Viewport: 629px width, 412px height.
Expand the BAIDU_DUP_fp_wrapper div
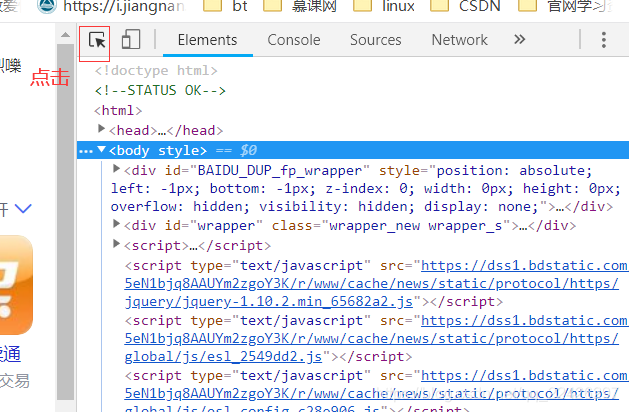[x=116, y=168]
